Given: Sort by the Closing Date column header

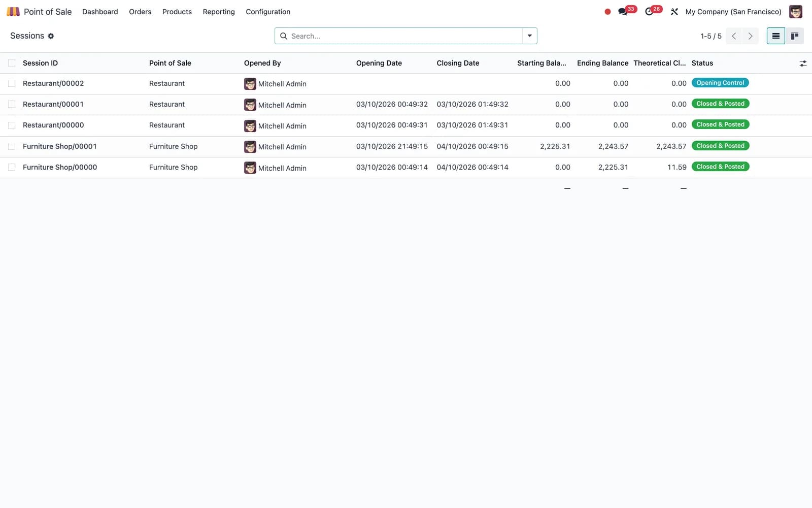Looking at the screenshot, I should point(458,63).
